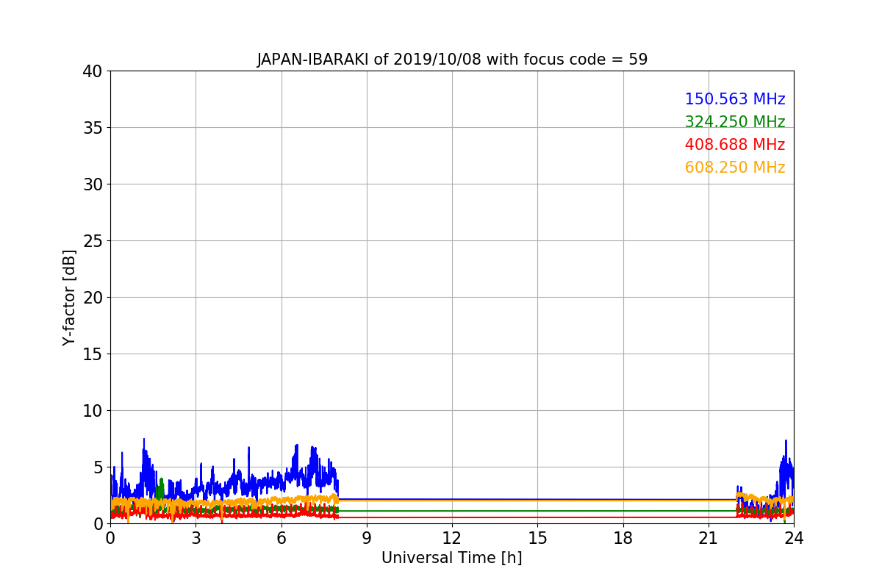882x588 pixels.
Task: Click x-axis tick label 24
Action: point(794,538)
